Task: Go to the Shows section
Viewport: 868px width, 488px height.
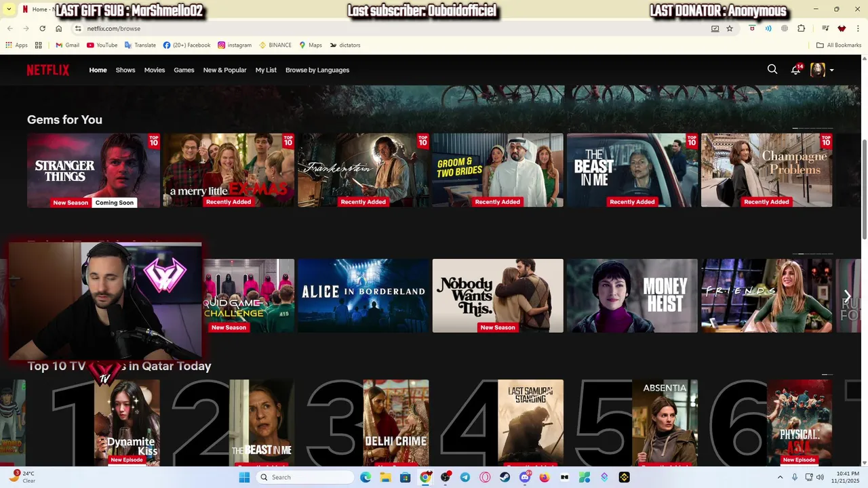Action: [125, 70]
